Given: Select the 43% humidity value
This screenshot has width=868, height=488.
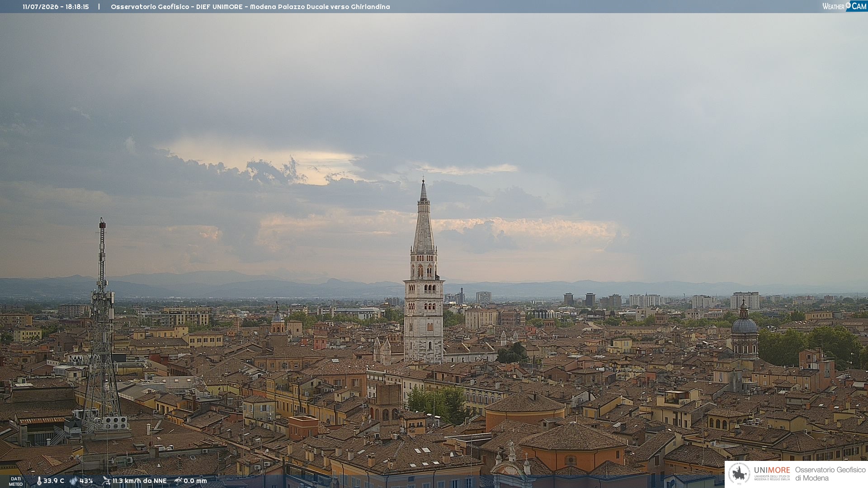Looking at the screenshot, I should tap(86, 481).
